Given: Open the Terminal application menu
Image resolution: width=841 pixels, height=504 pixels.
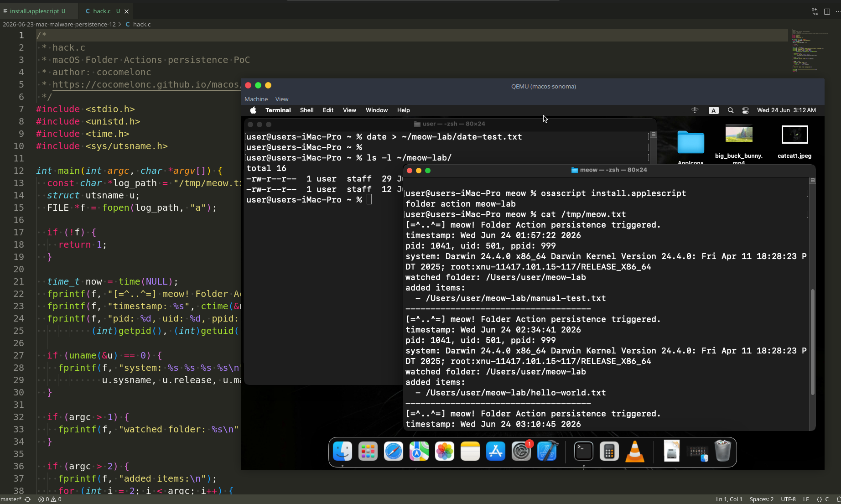Looking at the screenshot, I should [278, 110].
